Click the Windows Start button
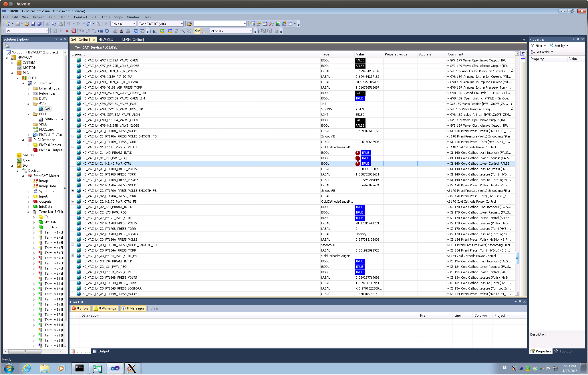The height and width of the screenshot is (375, 588). (9, 368)
